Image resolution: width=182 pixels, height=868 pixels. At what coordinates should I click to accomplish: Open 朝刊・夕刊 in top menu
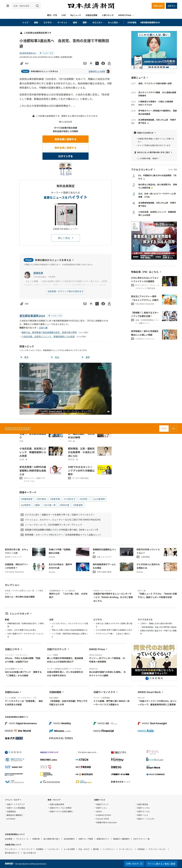tap(52, 15)
